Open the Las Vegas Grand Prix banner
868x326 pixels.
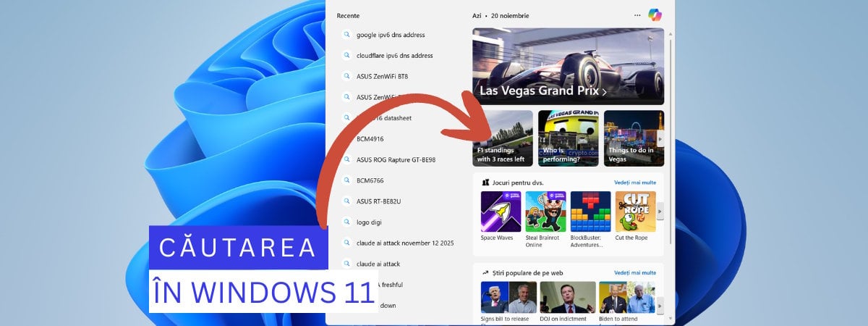[x=568, y=67]
